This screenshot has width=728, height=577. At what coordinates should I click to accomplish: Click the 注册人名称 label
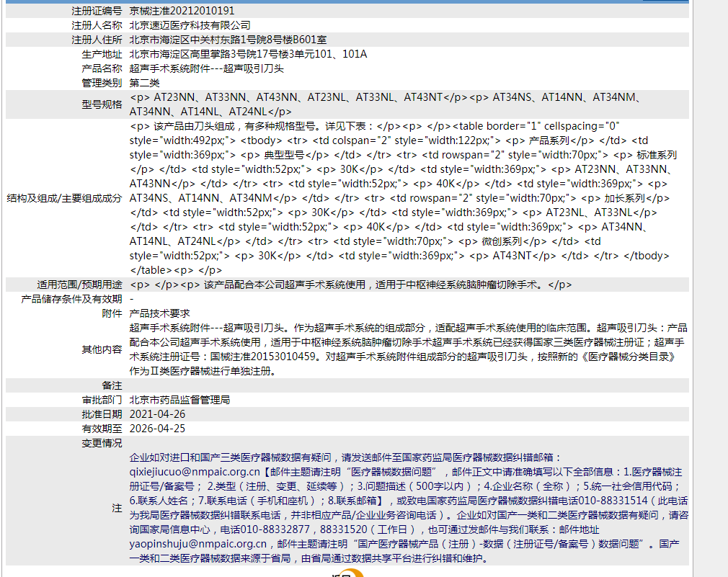tap(97, 25)
